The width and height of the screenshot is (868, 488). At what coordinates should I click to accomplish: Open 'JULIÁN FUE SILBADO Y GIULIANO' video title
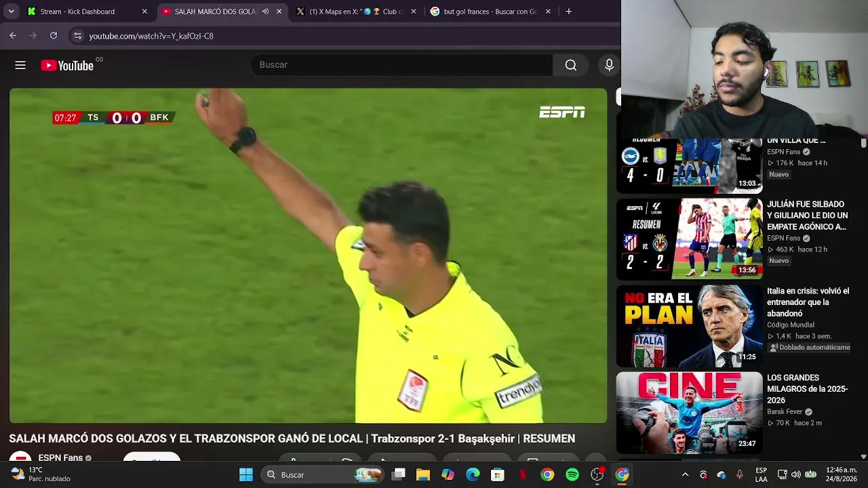point(808,216)
